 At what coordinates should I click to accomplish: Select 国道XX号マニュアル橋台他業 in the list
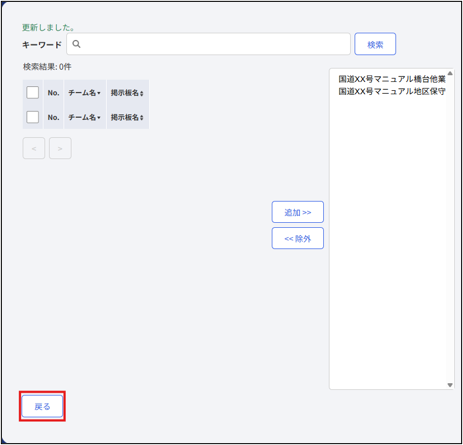(392, 79)
